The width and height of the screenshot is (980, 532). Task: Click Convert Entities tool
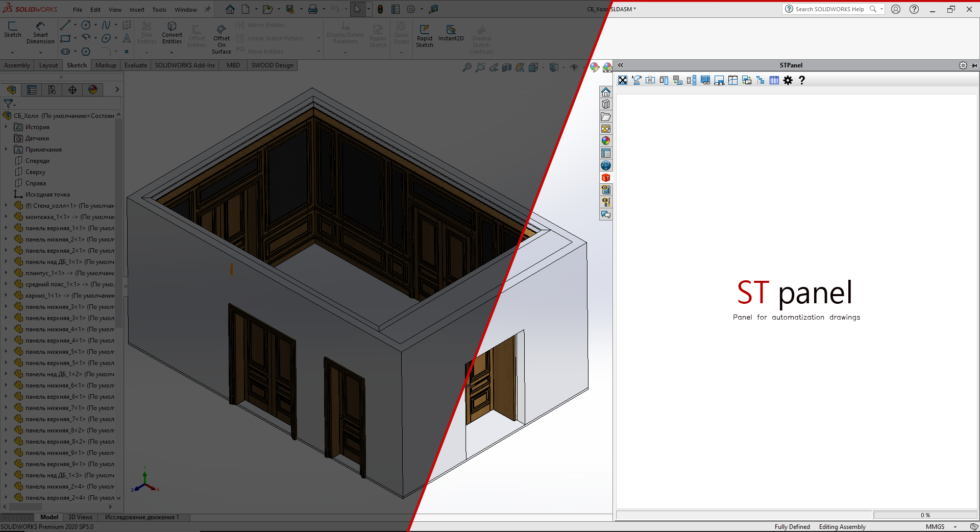click(x=172, y=33)
